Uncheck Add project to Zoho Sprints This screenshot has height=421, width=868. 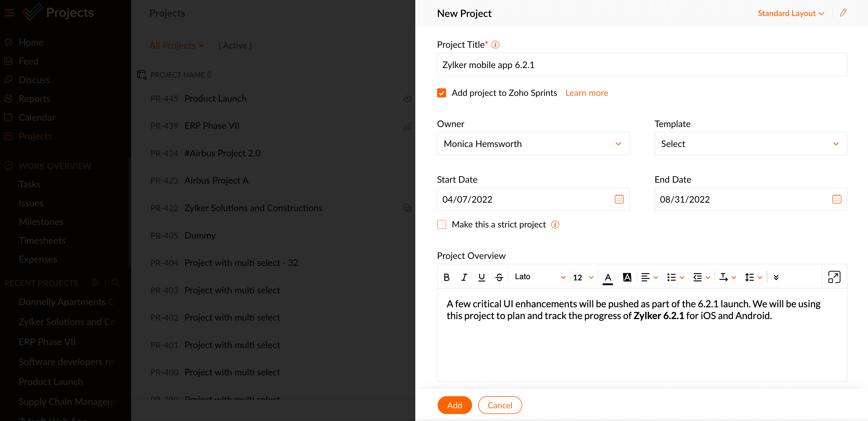[442, 93]
